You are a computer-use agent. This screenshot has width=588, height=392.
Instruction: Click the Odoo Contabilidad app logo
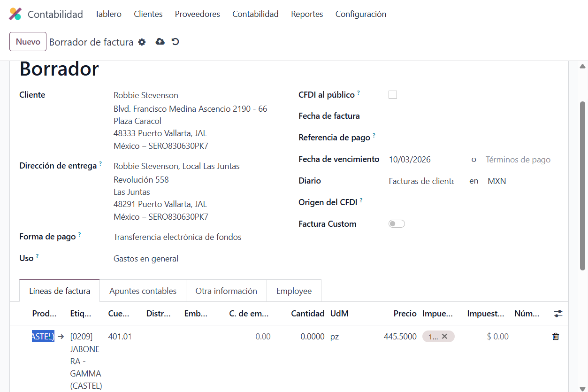[15, 14]
